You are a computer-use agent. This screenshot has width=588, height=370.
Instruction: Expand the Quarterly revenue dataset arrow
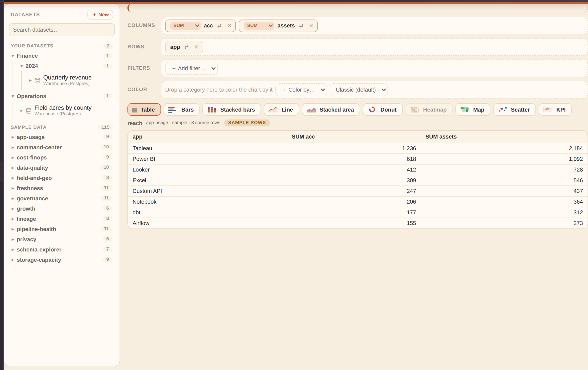tap(30, 81)
